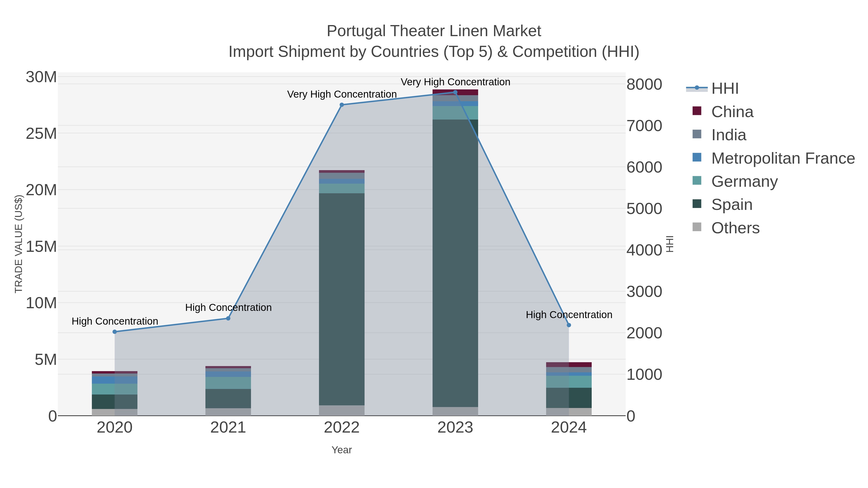
Task: Click the 2024 x-axis label
Action: point(569,427)
